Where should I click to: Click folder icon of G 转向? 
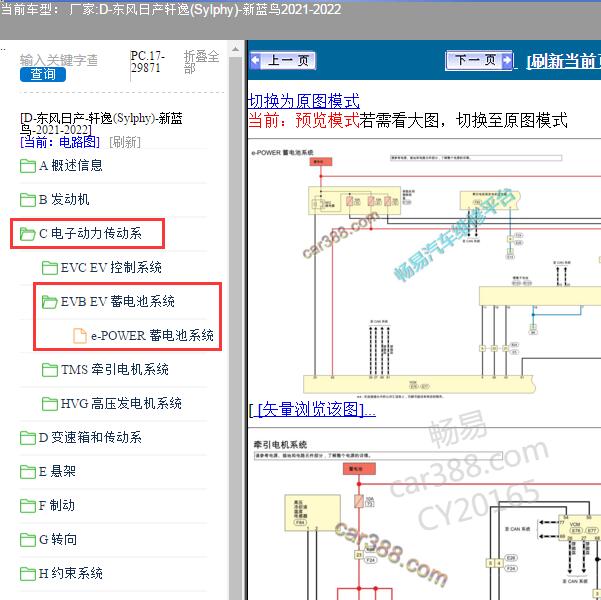[28, 540]
